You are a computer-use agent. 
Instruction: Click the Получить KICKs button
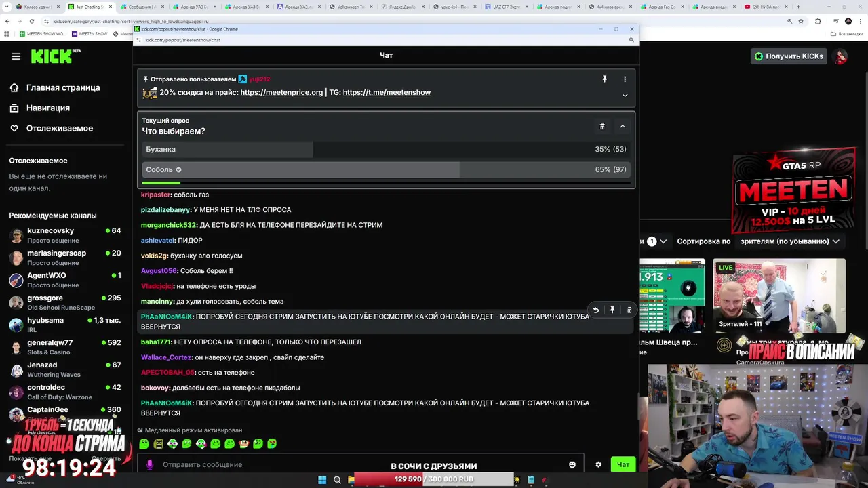pyautogui.click(x=789, y=56)
